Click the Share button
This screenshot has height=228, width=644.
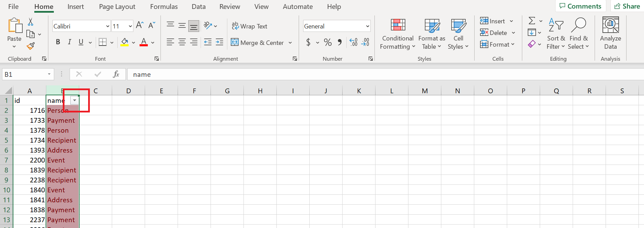point(627,6)
